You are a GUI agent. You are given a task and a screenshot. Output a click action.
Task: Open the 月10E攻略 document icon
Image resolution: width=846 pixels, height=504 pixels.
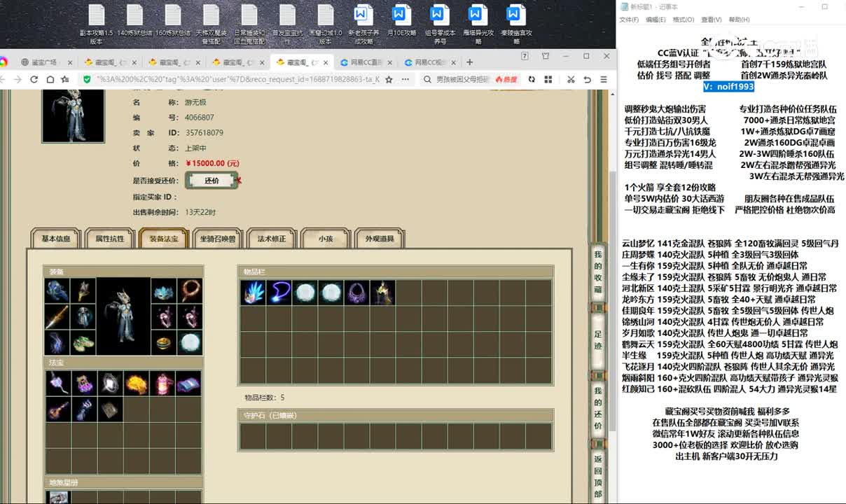pyautogui.click(x=401, y=21)
